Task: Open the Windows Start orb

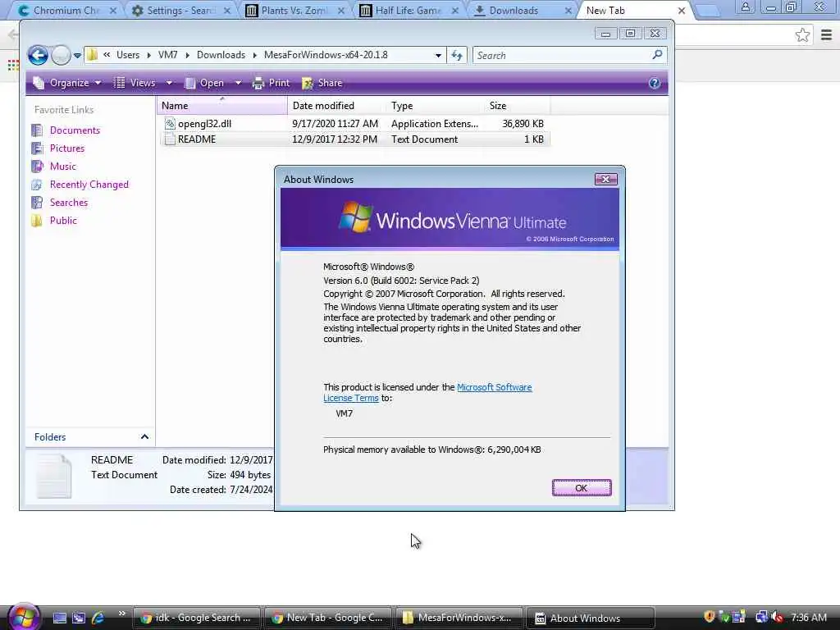Action: [24, 616]
